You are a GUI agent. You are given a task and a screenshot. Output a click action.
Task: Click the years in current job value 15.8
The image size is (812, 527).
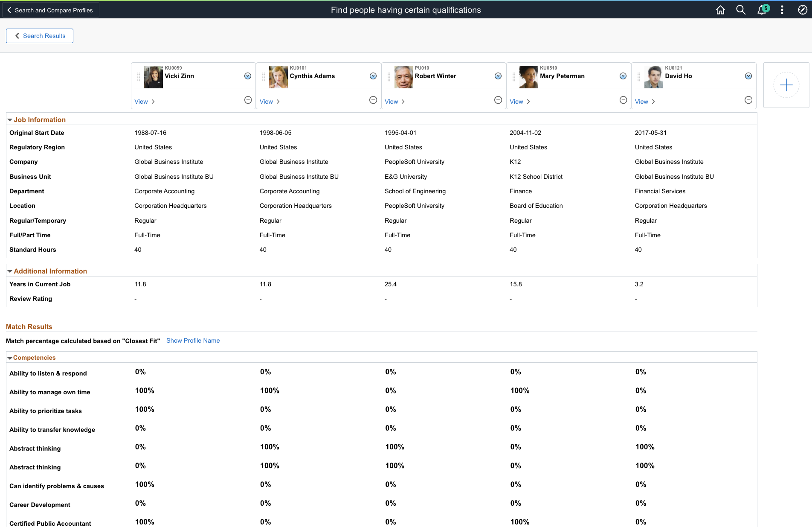[x=516, y=284]
